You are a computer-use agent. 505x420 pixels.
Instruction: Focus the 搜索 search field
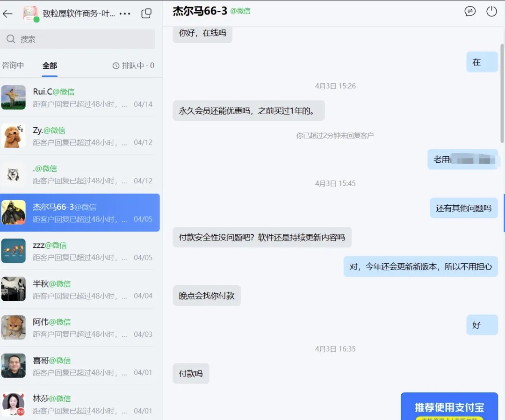[x=78, y=39]
